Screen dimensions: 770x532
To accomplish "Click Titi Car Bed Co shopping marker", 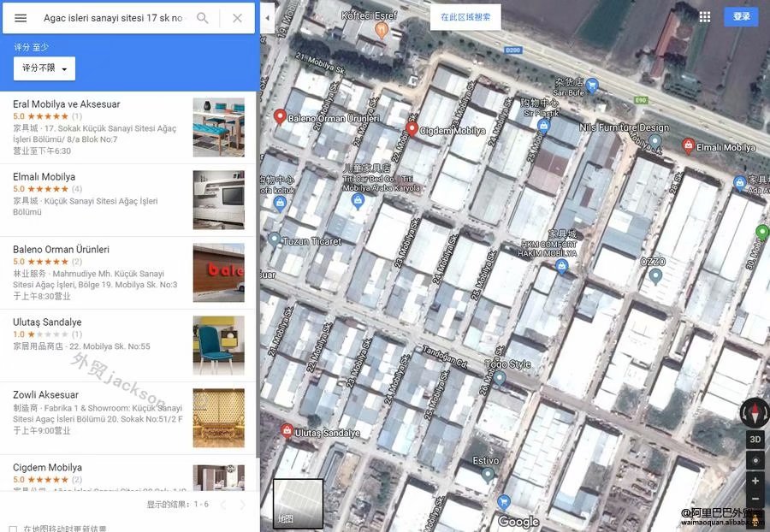I will (358, 201).
